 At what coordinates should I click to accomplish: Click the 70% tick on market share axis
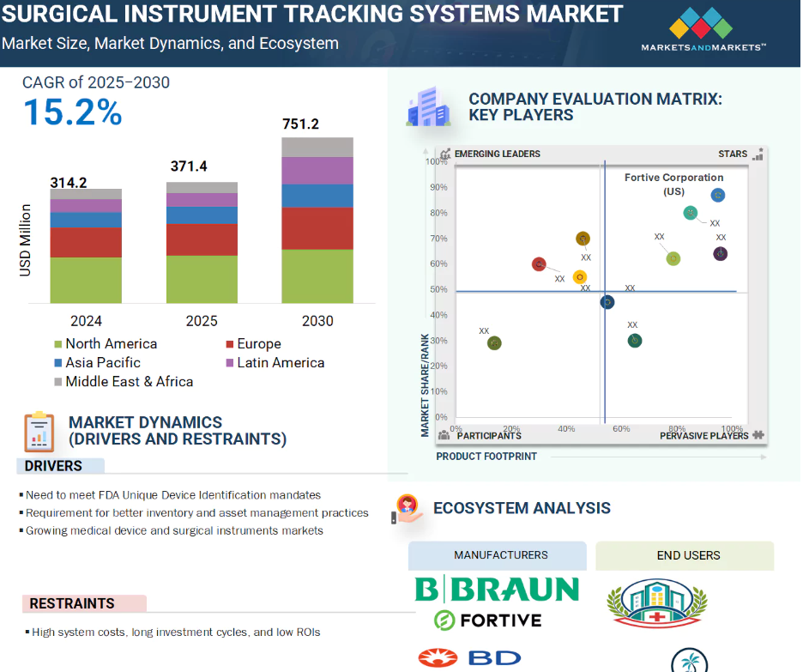[439, 239]
